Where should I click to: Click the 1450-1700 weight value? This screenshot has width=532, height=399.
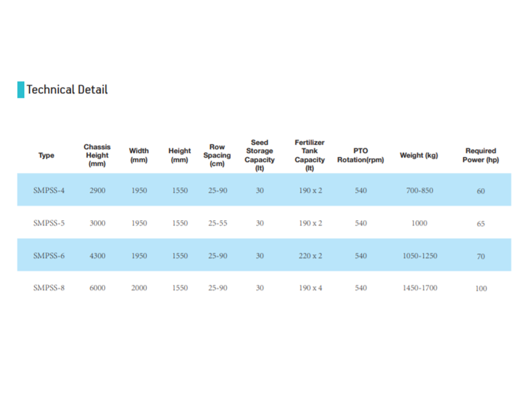point(420,289)
